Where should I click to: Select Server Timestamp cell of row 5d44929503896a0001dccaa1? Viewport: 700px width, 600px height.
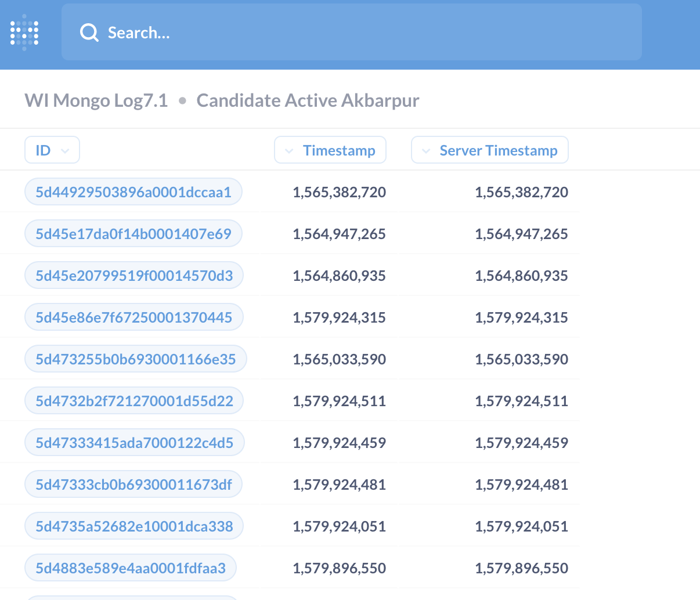point(522,192)
